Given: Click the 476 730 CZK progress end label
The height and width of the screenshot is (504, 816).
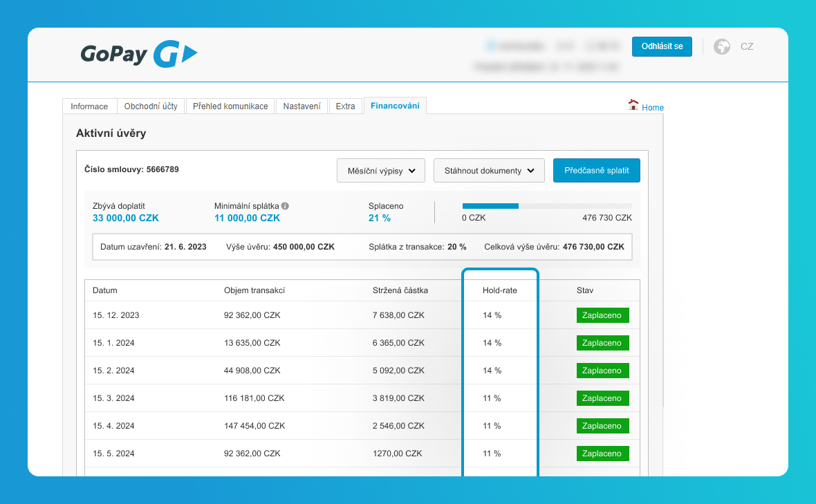Looking at the screenshot, I should click(607, 217).
